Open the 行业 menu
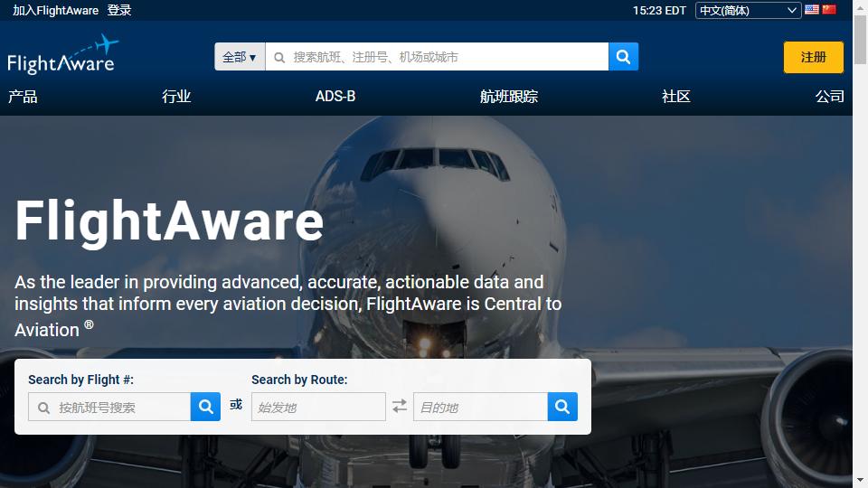868x488 pixels. click(176, 97)
